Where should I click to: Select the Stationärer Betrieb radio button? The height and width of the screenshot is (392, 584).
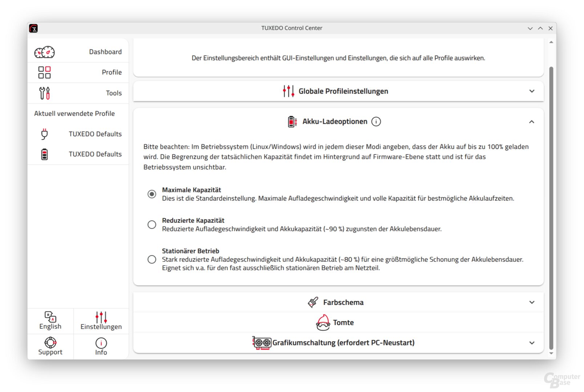[x=152, y=260]
